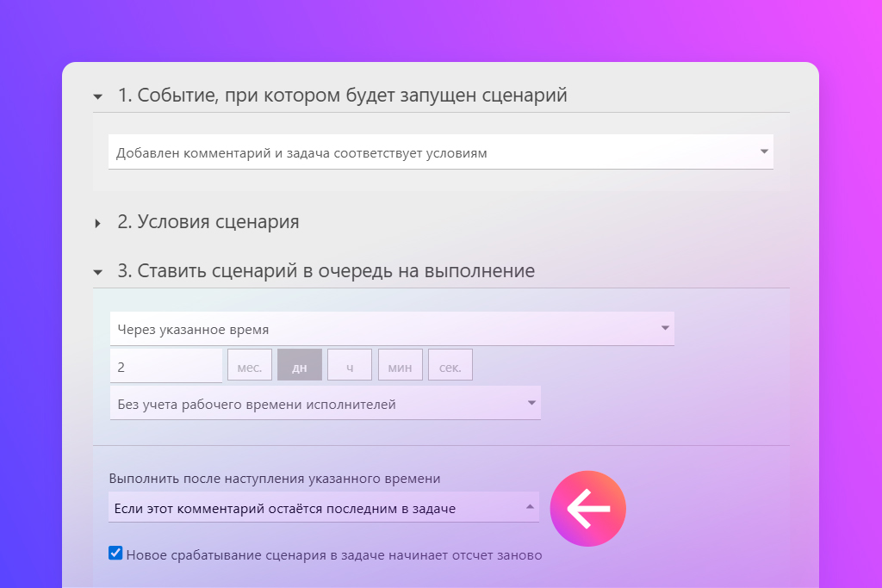This screenshot has height=588, width=882.
Task: Select the 'дн' days unit
Action: tap(300, 365)
